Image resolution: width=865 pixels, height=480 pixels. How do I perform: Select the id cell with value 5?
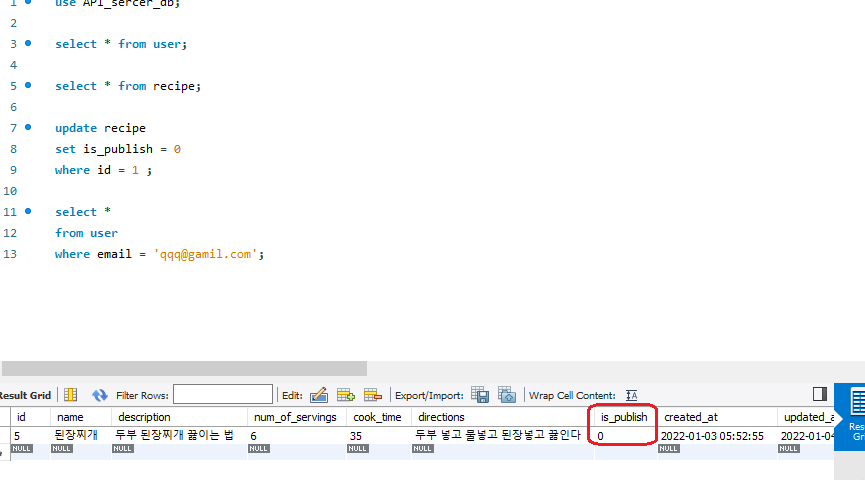30,435
